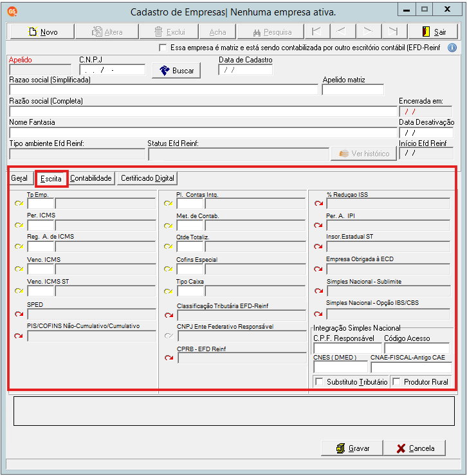
Task: Click red arrow beside Simples Nacional - Opção IBS/CBS
Action: (318, 314)
